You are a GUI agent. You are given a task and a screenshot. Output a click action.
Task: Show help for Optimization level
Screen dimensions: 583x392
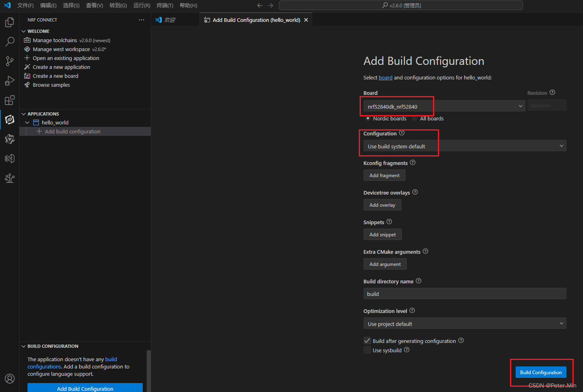[x=412, y=311]
